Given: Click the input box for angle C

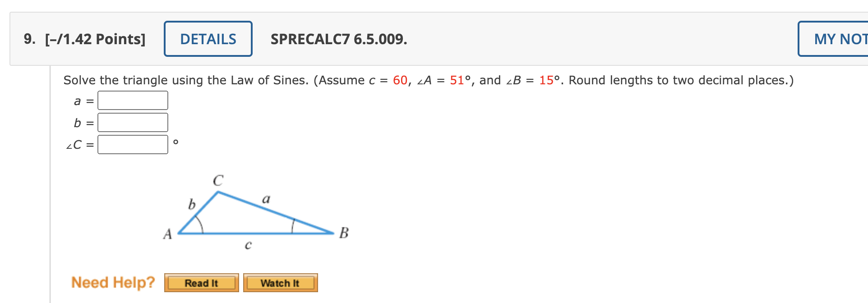Looking at the screenshot, I should pos(133,144).
